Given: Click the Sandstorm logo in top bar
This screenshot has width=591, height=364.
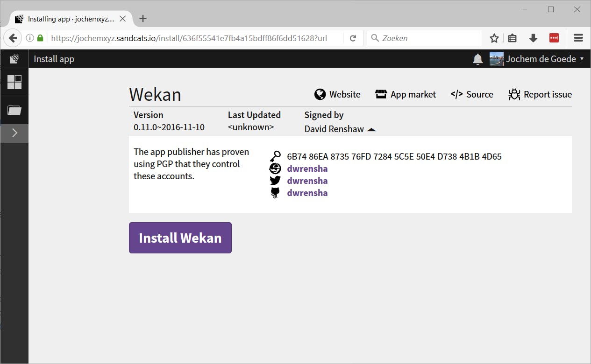Looking at the screenshot, I should pos(14,59).
